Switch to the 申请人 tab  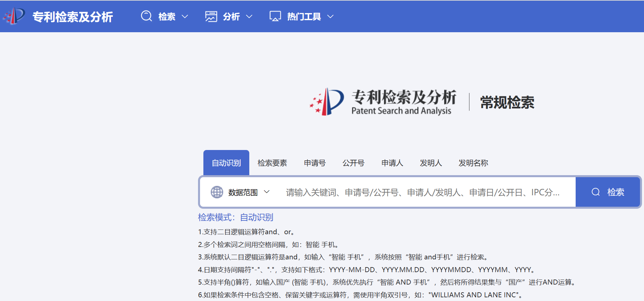tap(392, 163)
